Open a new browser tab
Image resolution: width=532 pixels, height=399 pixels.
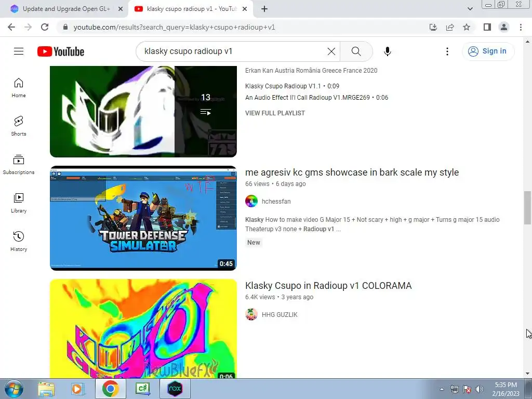click(264, 9)
